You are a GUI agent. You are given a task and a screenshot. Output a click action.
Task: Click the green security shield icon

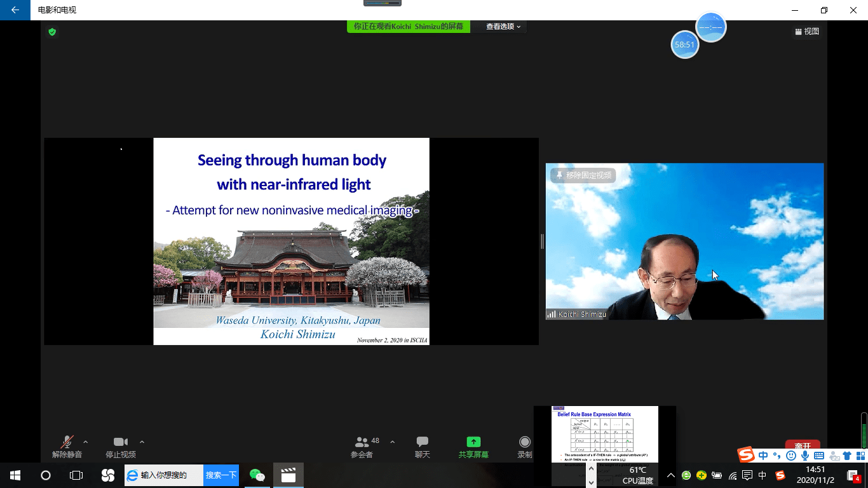(x=52, y=32)
